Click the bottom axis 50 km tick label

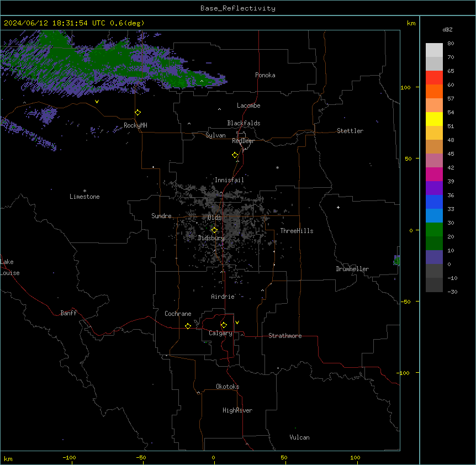coord(284,457)
